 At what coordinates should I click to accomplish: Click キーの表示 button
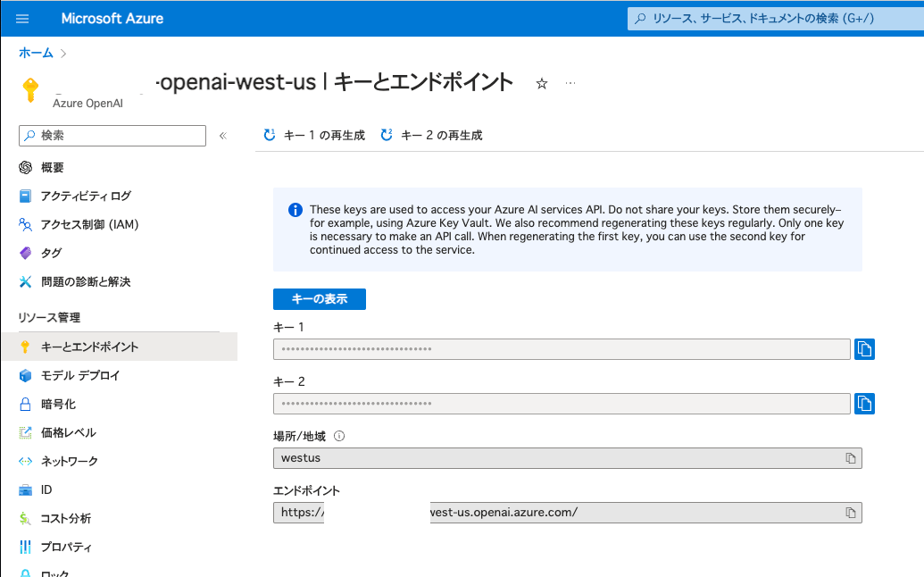point(320,299)
